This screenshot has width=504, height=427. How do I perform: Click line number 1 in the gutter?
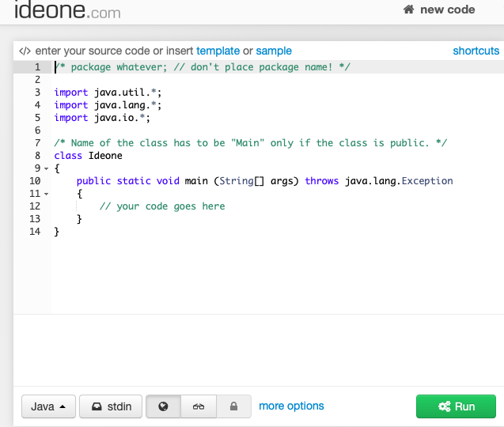coord(35,67)
